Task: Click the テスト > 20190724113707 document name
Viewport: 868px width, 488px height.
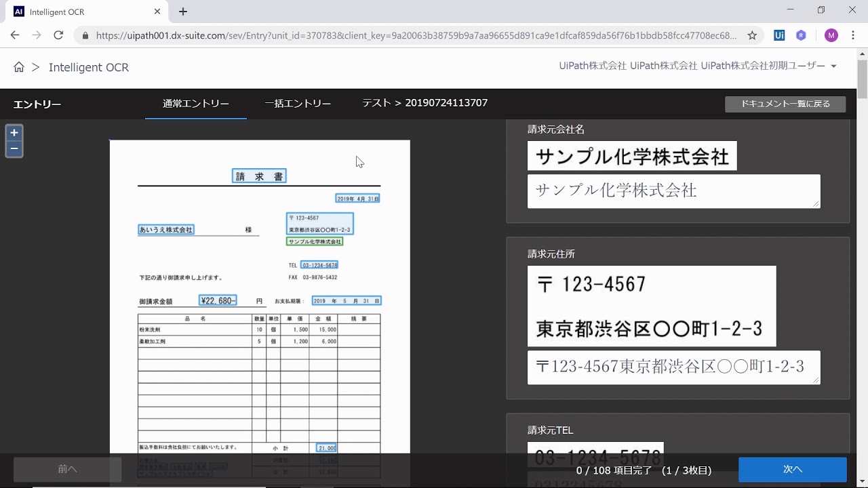Action: (x=425, y=103)
